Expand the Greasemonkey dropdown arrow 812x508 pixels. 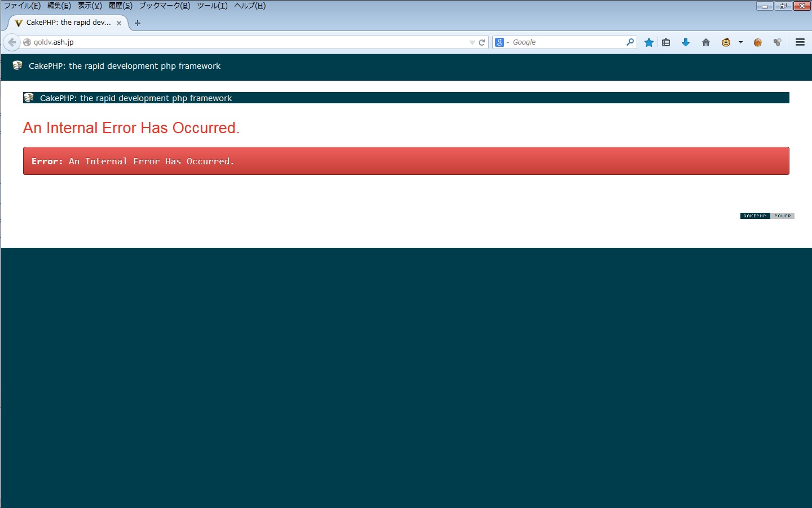[740, 42]
